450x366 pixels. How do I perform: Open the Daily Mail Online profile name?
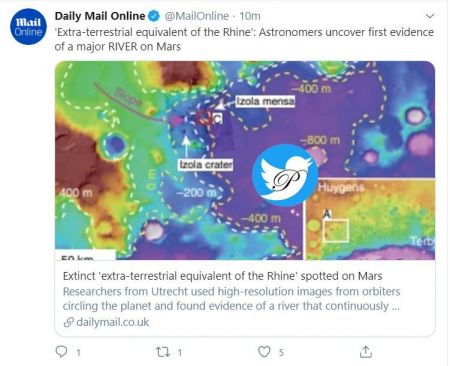[100, 16]
